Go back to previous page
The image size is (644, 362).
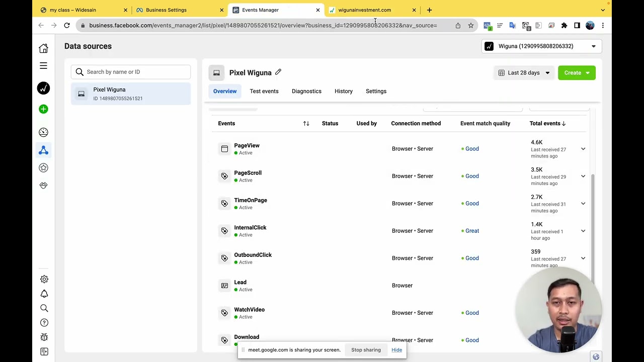tap(41, 26)
